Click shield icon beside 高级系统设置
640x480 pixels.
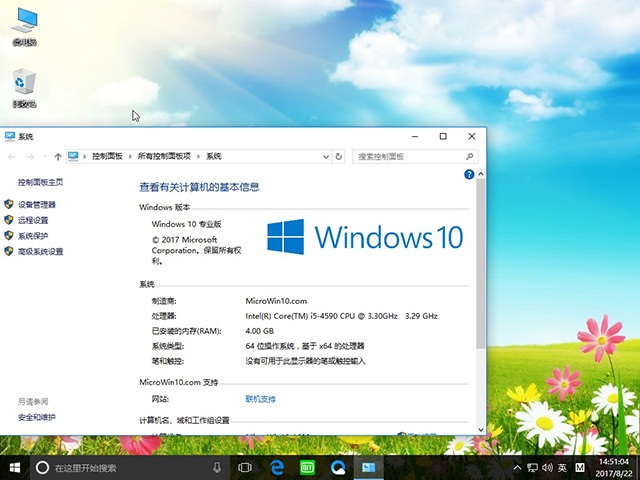click(x=9, y=251)
